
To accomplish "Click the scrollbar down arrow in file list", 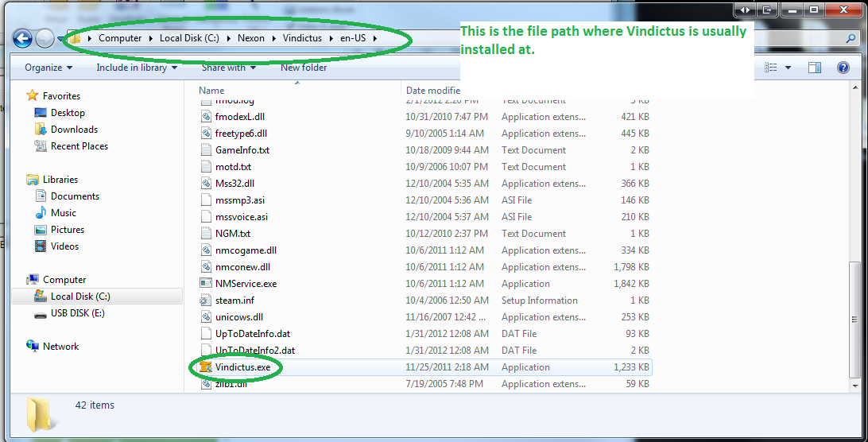I will pyautogui.click(x=855, y=386).
